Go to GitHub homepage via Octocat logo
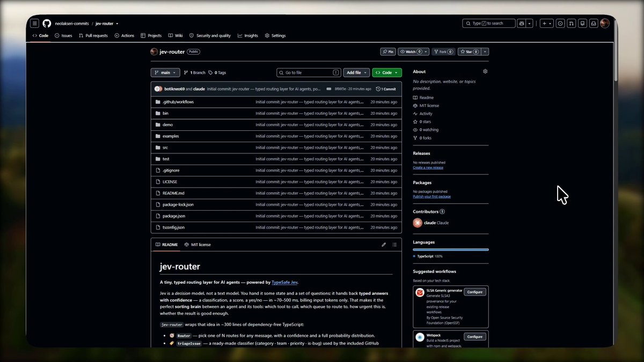 (47, 24)
